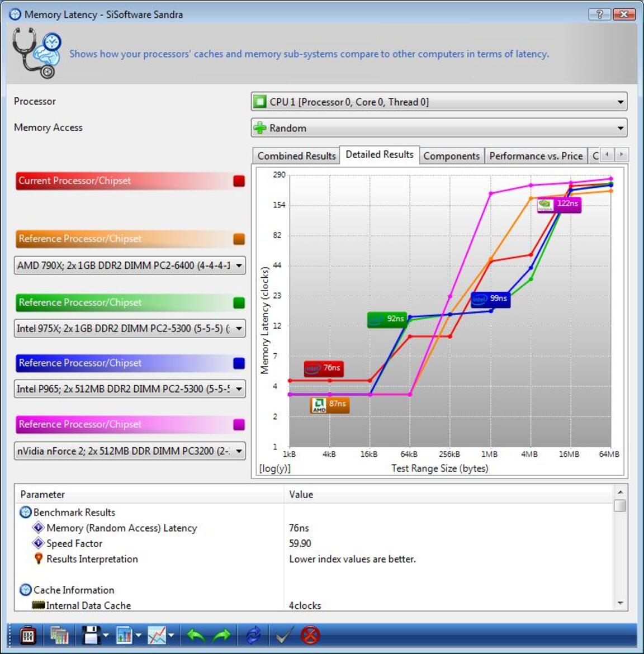The image size is (644, 654).
Task: Open the Memory Access Random dropdown
Action: 439,127
